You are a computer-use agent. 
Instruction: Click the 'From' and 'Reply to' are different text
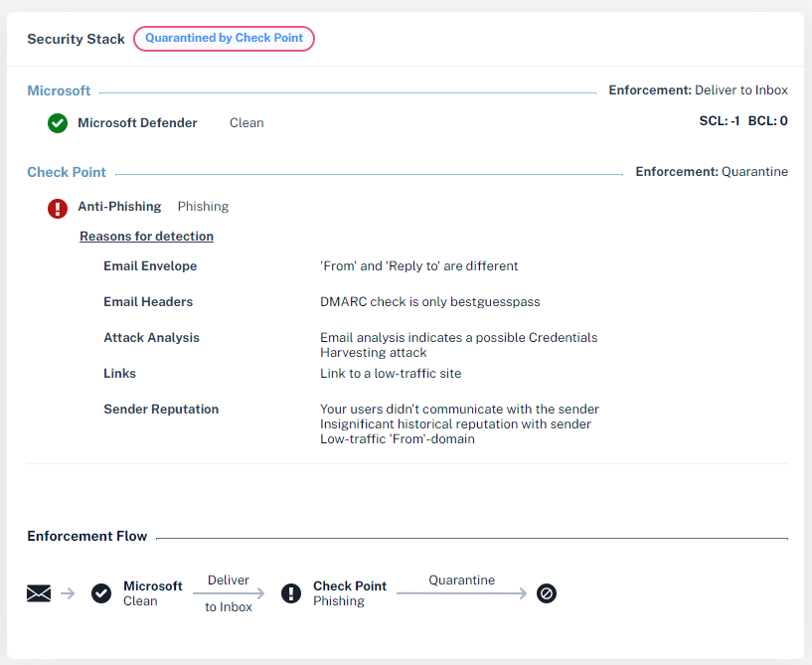coord(419,265)
